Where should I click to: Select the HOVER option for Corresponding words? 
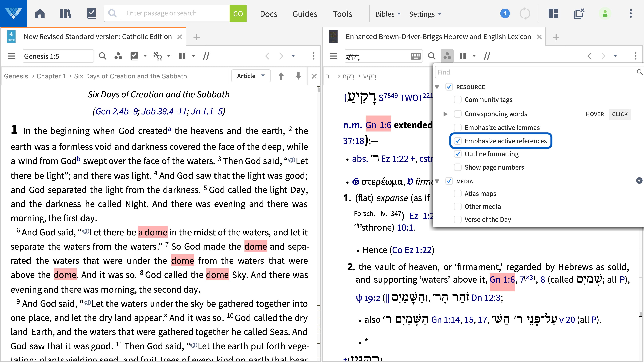(595, 114)
